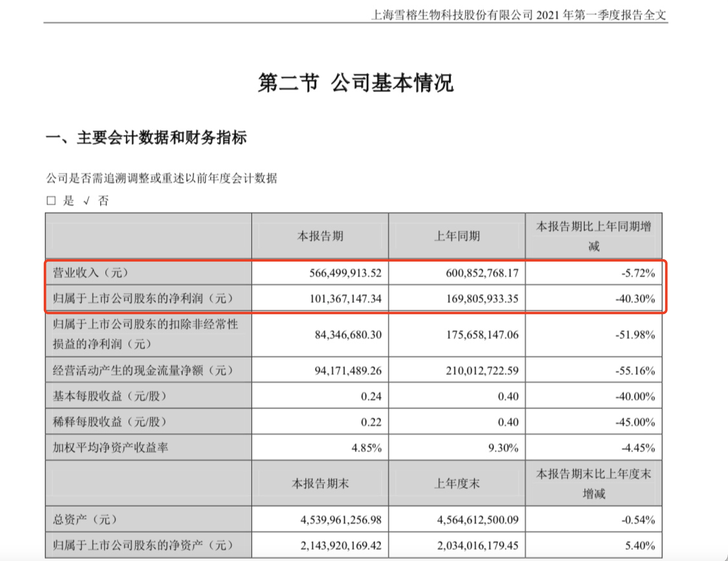Click percentage -4.45%

tap(638, 448)
